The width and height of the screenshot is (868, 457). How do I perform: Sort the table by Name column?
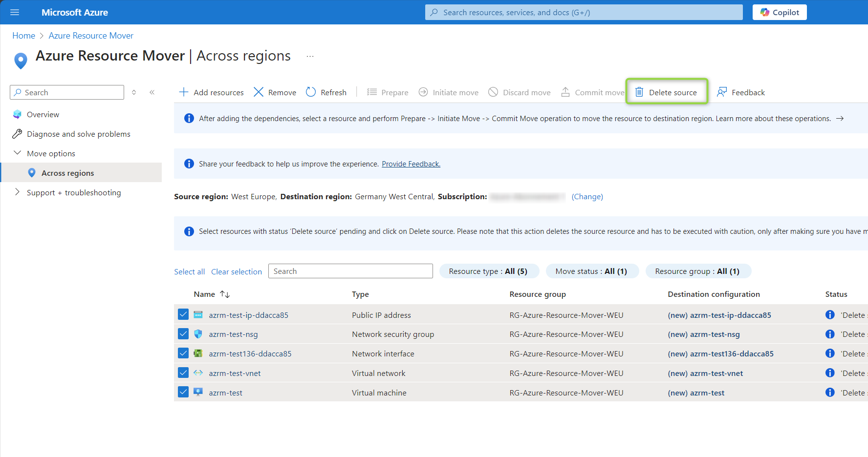click(212, 294)
